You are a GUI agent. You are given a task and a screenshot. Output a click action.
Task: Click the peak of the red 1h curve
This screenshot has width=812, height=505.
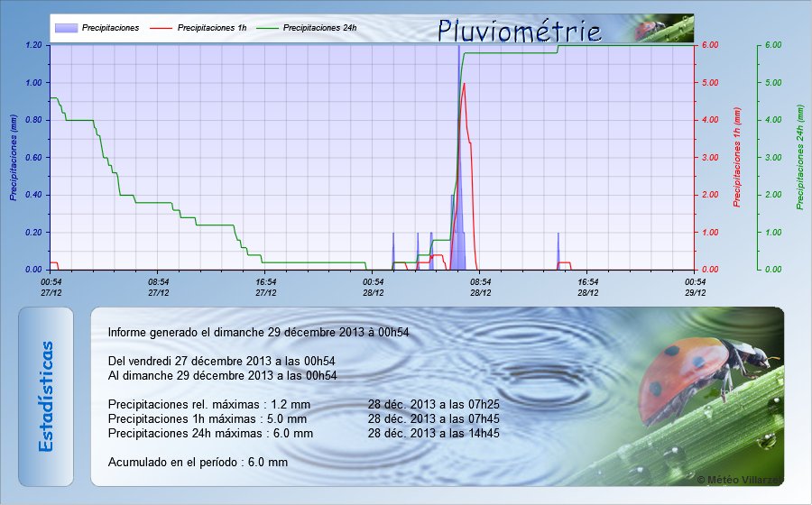464,85
